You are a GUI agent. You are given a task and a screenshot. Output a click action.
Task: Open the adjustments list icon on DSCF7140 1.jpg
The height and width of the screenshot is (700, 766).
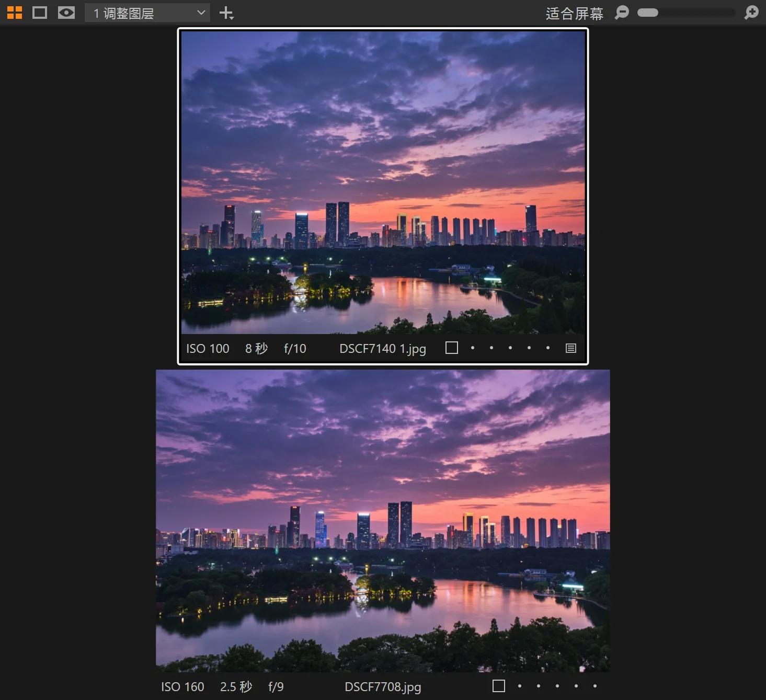pyautogui.click(x=571, y=348)
